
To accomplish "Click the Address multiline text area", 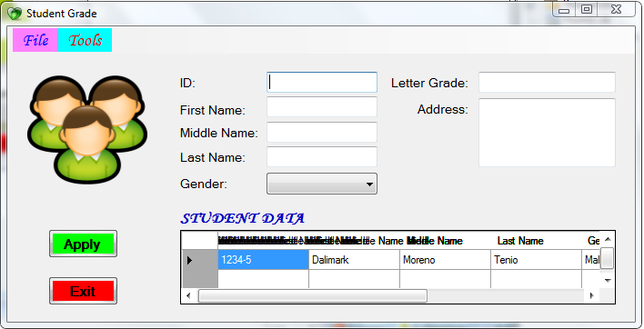I will (x=547, y=133).
